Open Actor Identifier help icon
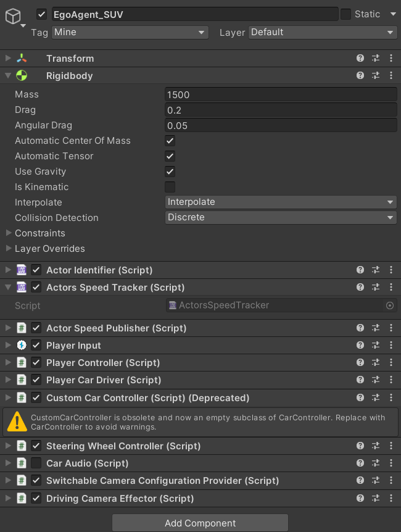This screenshot has height=532, width=401. 360,270
